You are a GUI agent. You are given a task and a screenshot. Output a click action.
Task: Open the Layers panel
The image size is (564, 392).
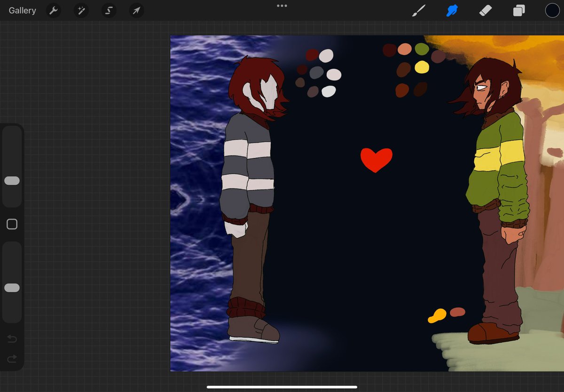(519, 10)
